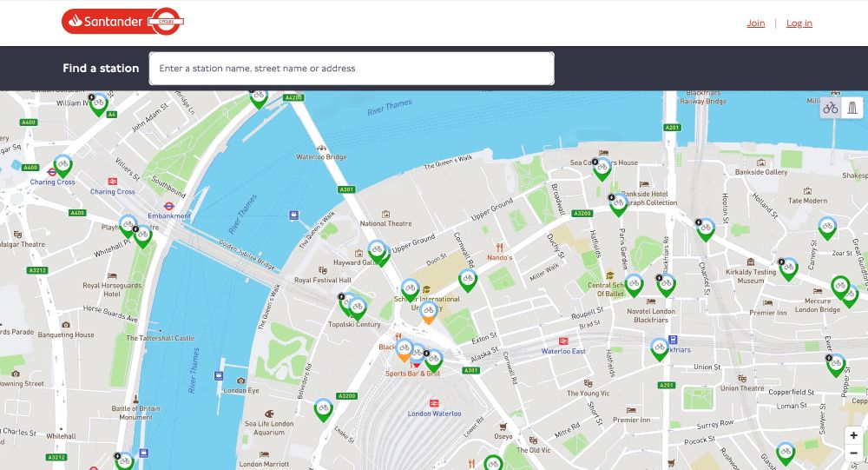Click the Royal Horseguards Hotel label
This screenshot has width=868, height=470.
tap(112, 290)
